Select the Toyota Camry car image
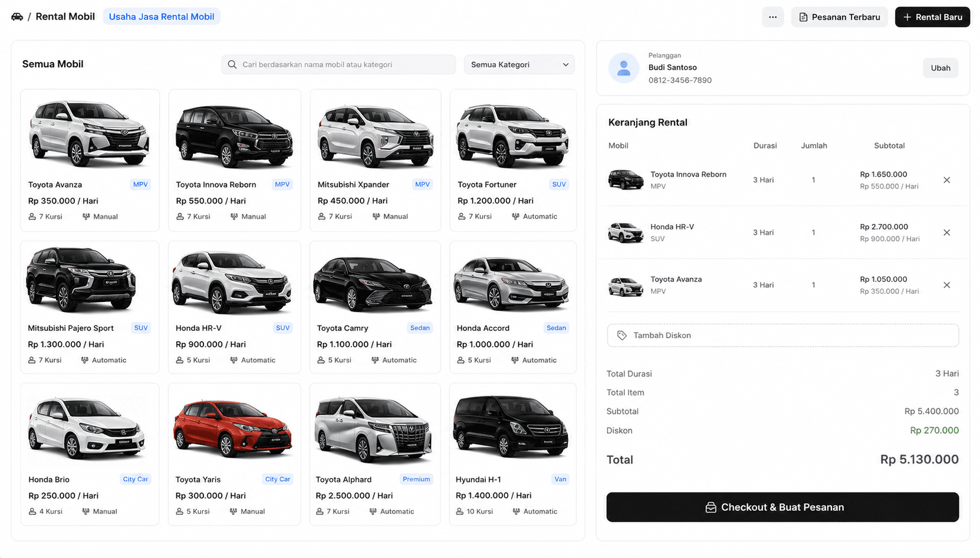 tap(373, 284)
